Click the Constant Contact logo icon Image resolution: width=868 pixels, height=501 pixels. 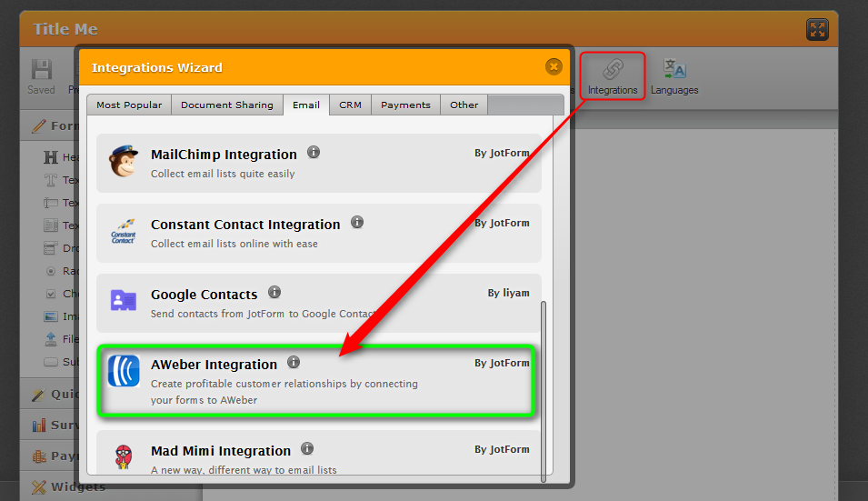click(x=124, y=233)
